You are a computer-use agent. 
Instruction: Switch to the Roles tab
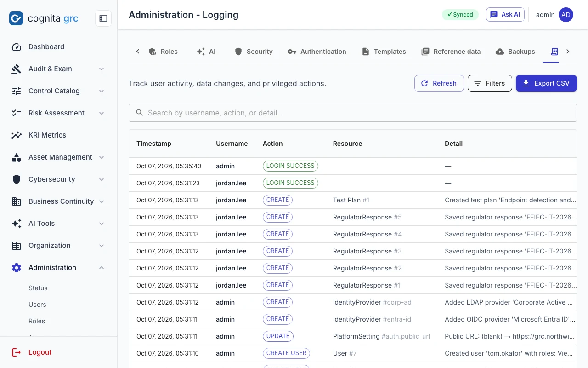tap(163, 52)
